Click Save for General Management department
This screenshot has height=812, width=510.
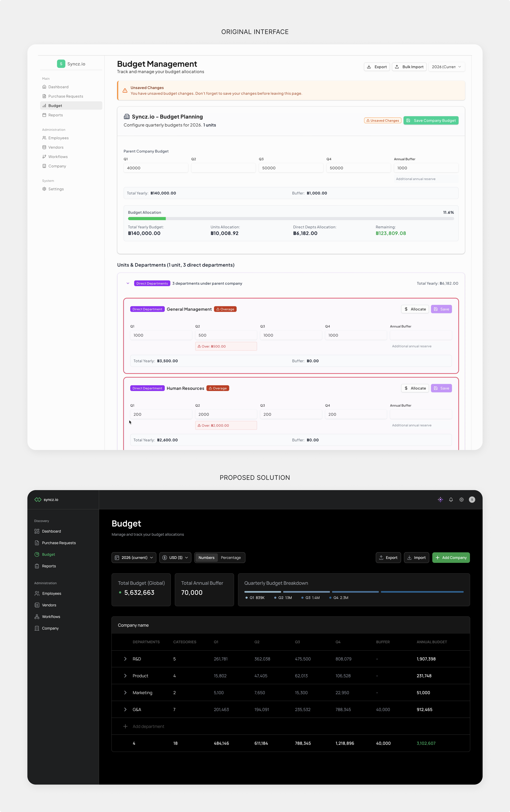[x=441, y=309]
